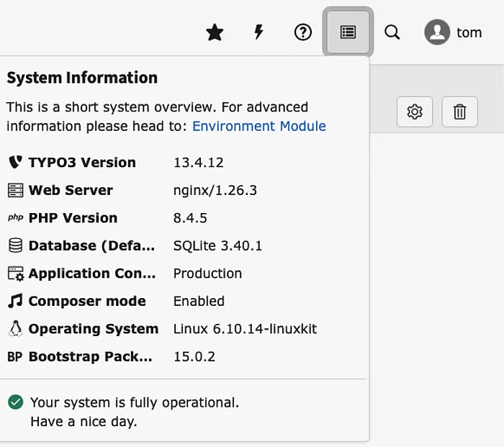Click the green fully operational checkmark

[15, 402]
